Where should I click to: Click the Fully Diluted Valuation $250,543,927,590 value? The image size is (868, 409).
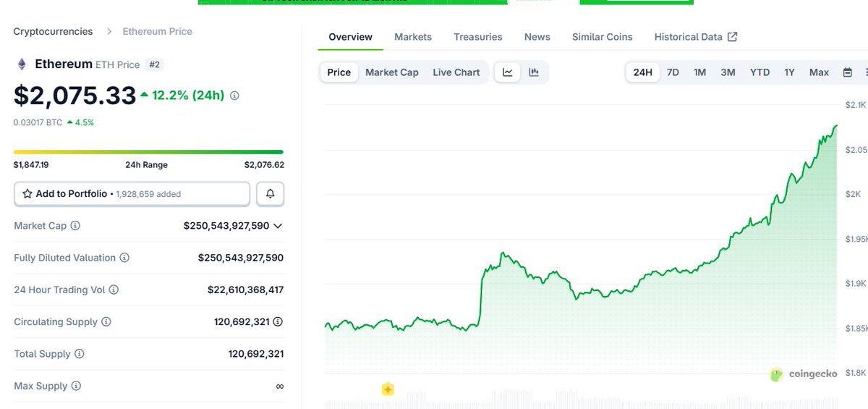pos(241,258)
